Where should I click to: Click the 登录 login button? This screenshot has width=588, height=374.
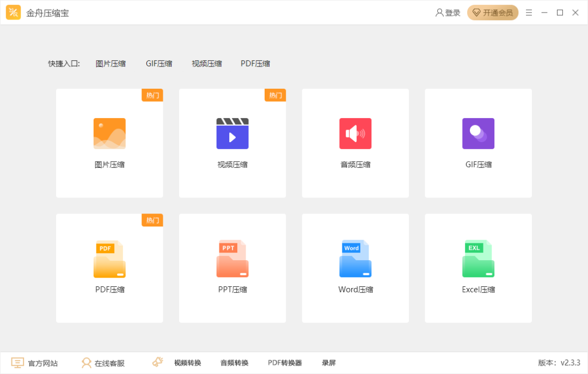coord(448,13)
